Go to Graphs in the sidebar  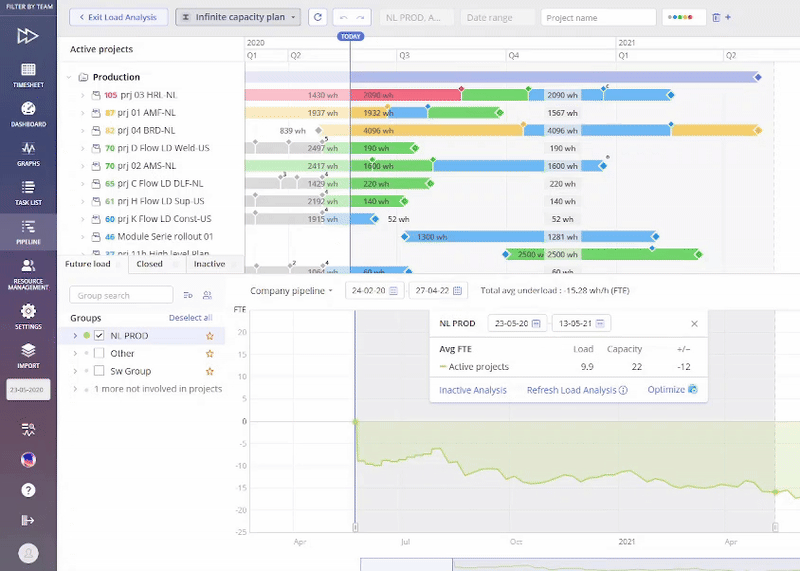point(28,153)
